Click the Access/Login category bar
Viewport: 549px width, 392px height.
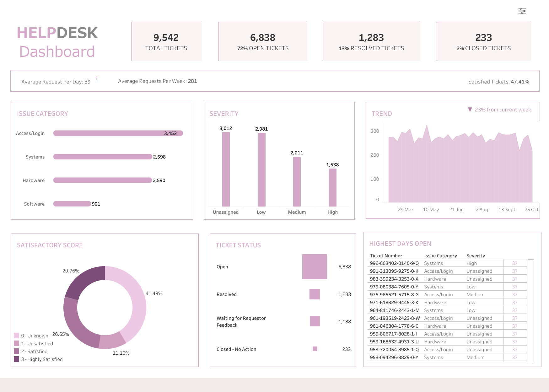click(x=118, y=133)
